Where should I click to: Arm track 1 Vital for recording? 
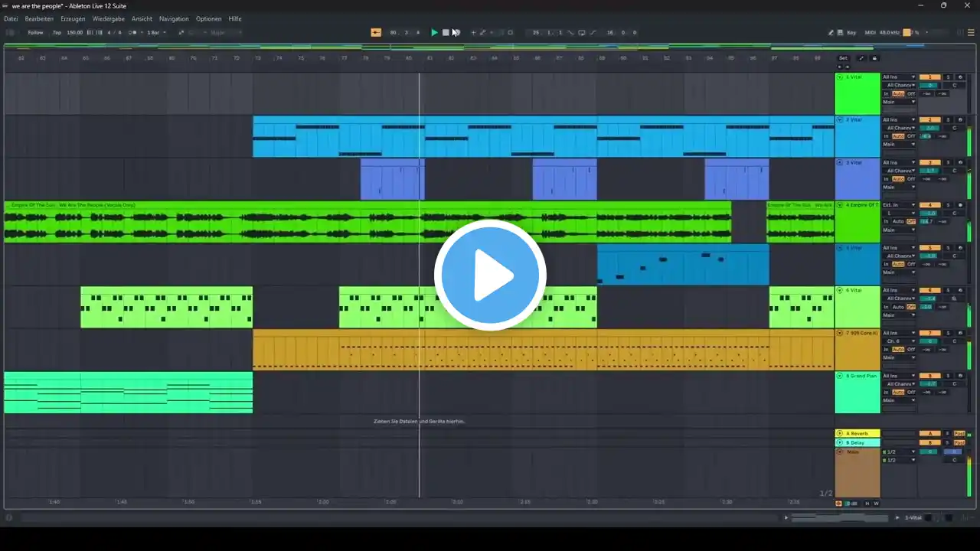[x=960, y=77]
